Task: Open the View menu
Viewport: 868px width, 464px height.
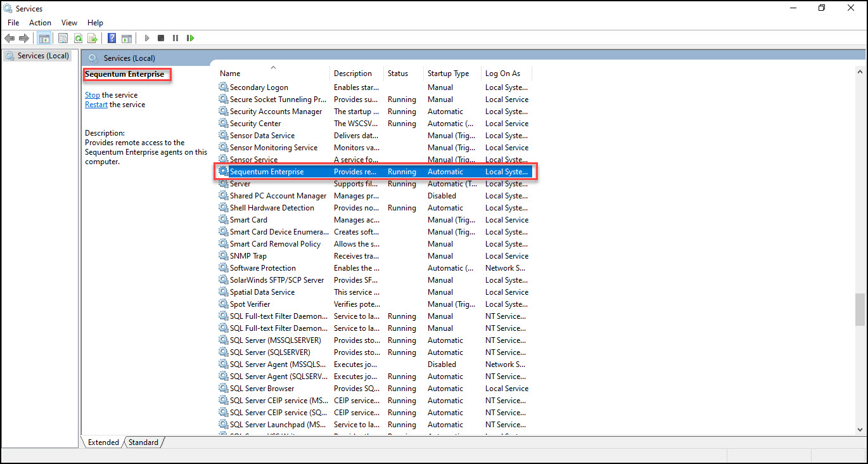Action: coord(69,23)
